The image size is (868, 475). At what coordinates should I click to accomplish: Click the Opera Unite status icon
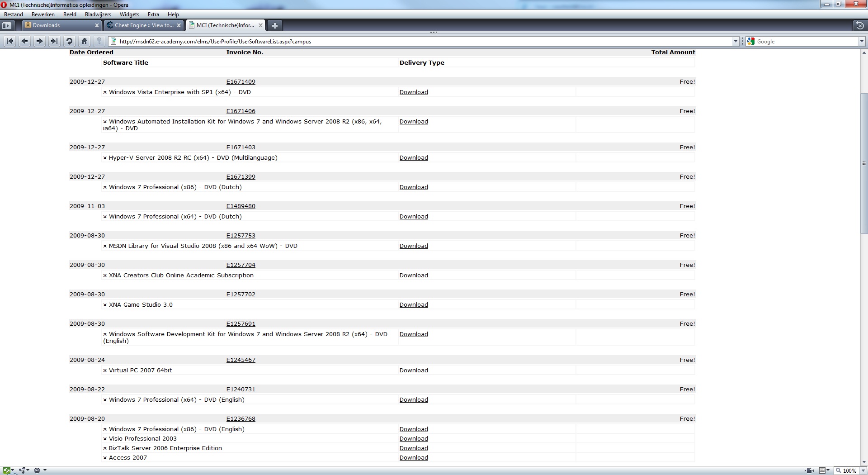(x=22, y=470)
